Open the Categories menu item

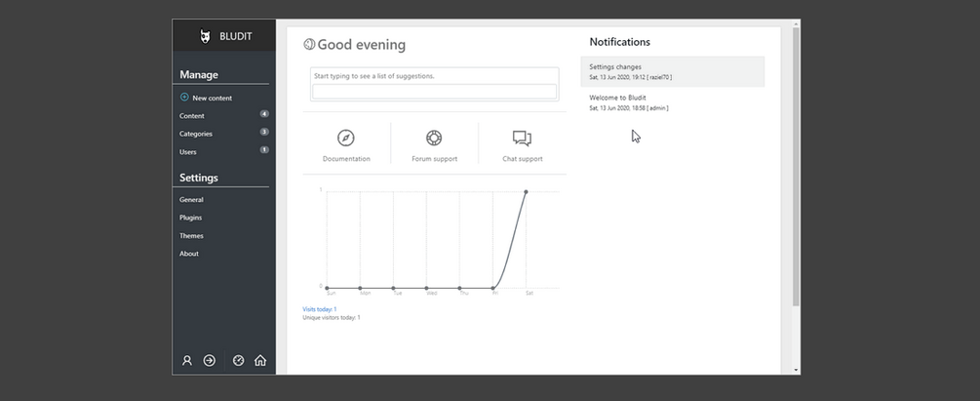pos(196,134)
